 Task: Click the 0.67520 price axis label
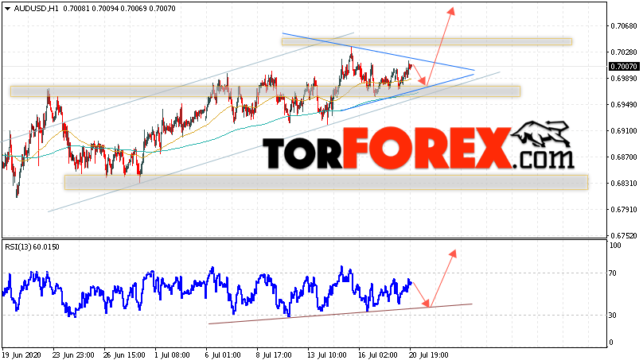624,236
